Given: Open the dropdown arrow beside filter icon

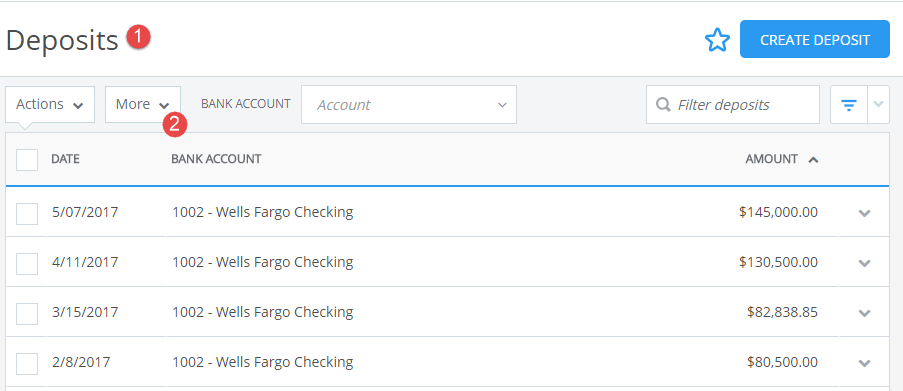Looking at the screenshot, I should click(878, 105).
